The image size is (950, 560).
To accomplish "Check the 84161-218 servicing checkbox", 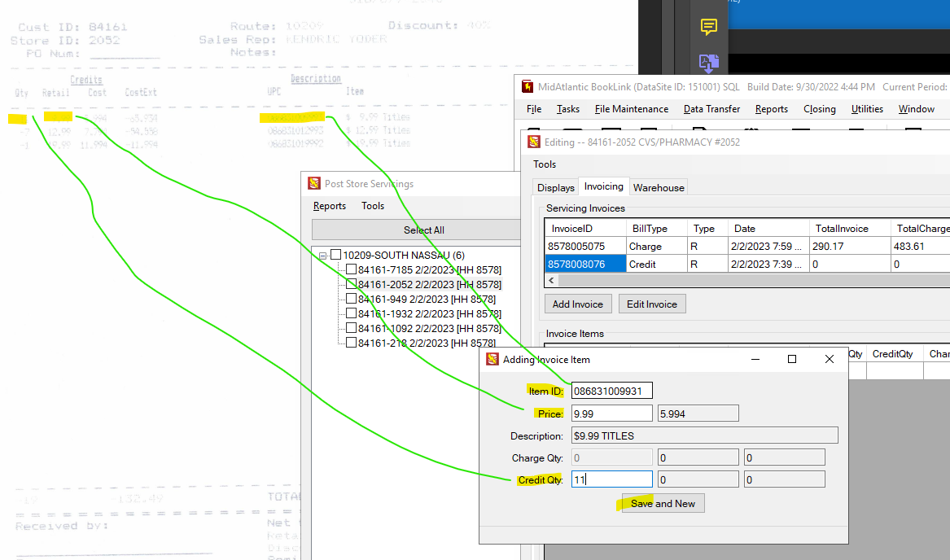I will pyautogui.click(x=351, y=343).
